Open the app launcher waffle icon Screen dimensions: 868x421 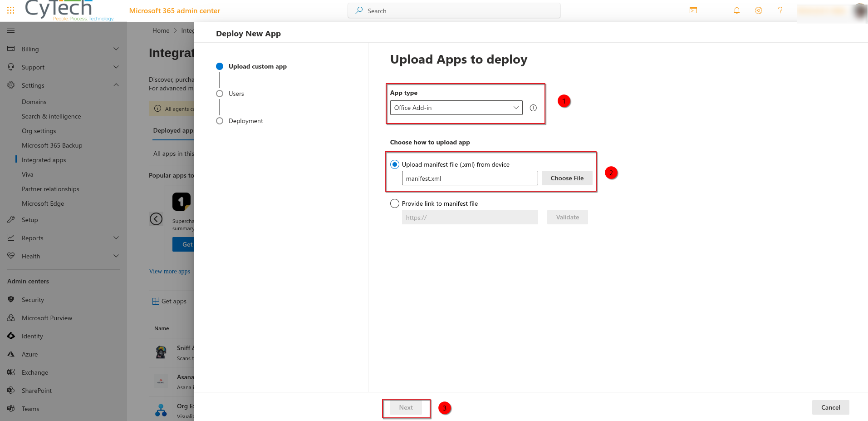coord(11,10)
